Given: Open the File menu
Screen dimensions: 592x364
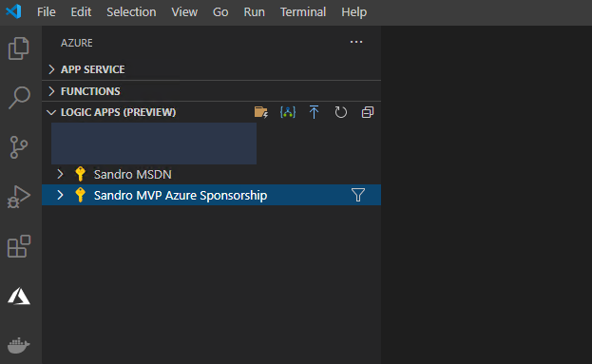Looking at the screenshot, I should tap(46, 12).
